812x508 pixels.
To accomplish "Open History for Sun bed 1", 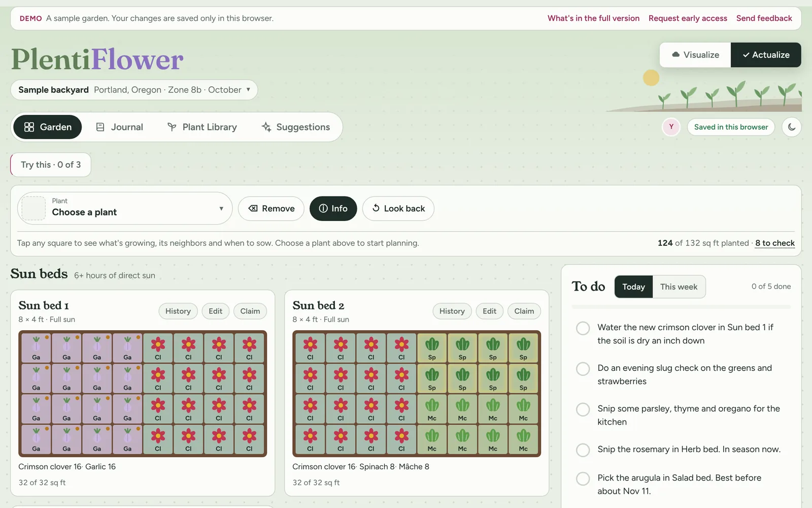I will (178, 311).
